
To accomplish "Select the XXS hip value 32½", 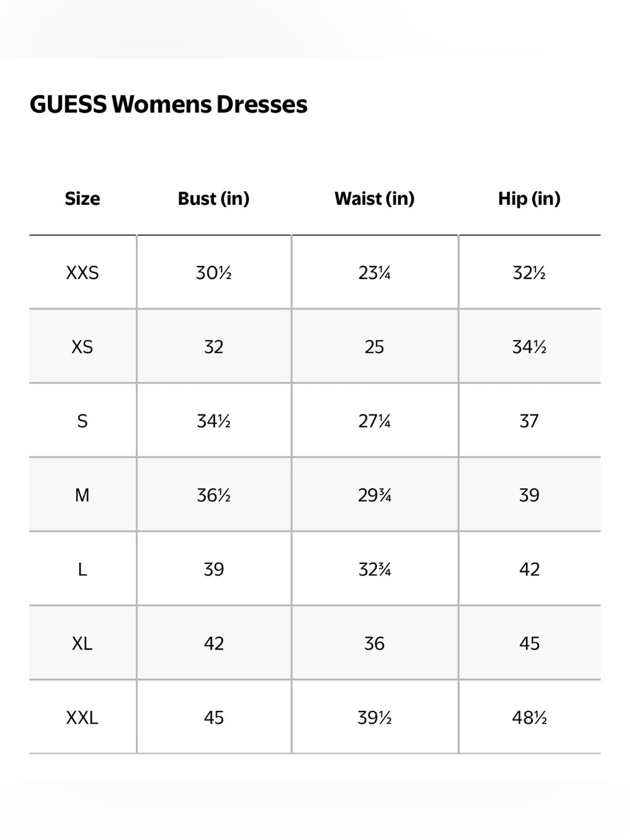I will pos(529,273).
